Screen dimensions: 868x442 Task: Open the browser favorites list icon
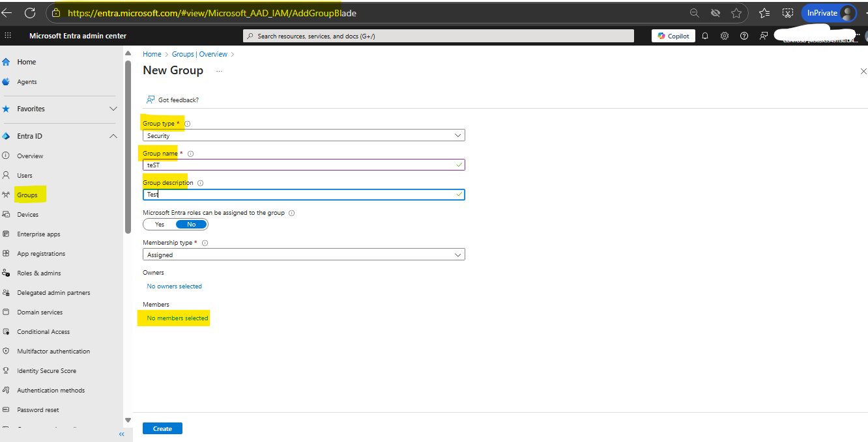(764, 13)
